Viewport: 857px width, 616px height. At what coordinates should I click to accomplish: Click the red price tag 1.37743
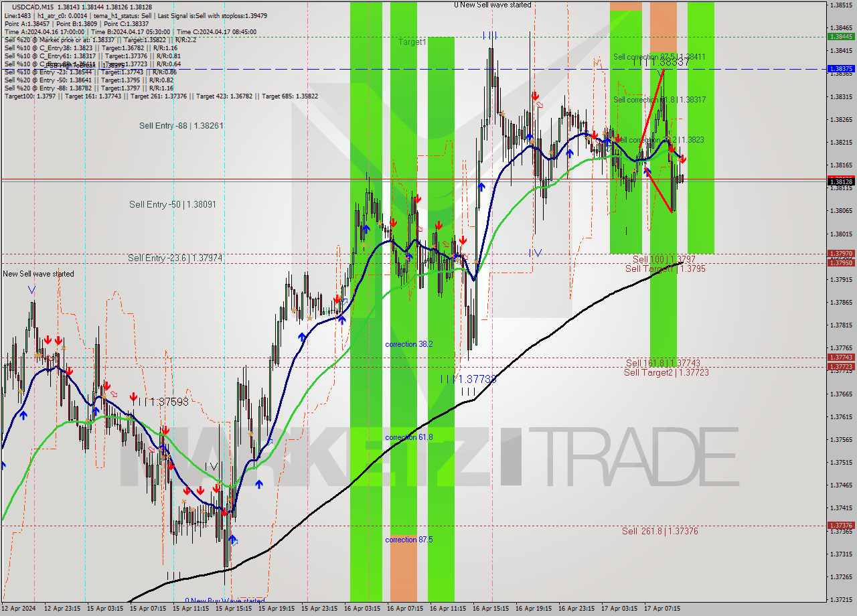pos(841,358)
